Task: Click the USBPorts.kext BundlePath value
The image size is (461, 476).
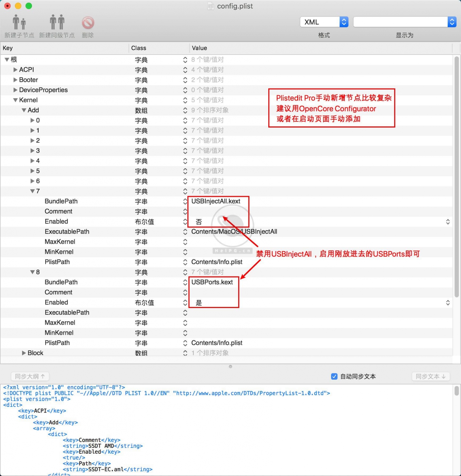Action: [212, 282]
